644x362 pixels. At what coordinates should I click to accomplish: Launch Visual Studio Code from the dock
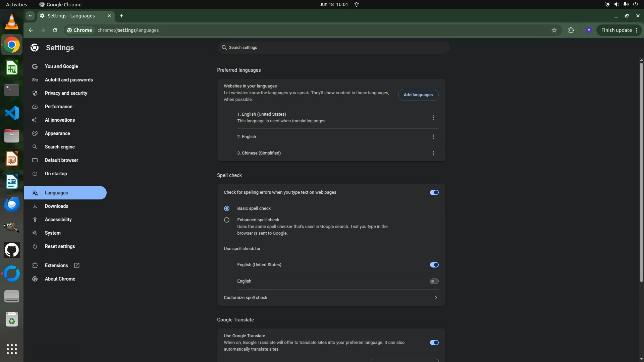click(x=12, y=113)
